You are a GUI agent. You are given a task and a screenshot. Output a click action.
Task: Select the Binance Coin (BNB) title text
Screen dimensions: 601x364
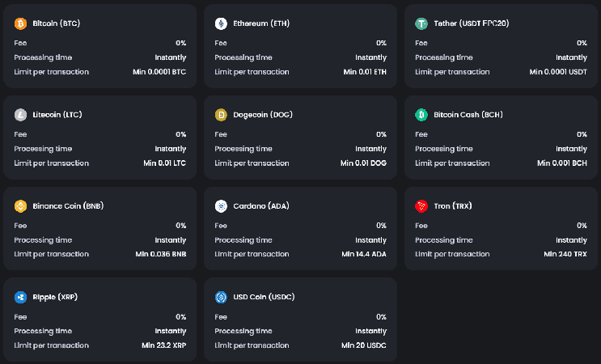[68, 205]
